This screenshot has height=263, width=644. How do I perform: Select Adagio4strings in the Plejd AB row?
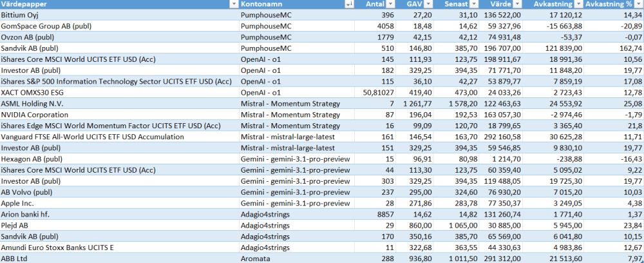click(x=297, y=226)
